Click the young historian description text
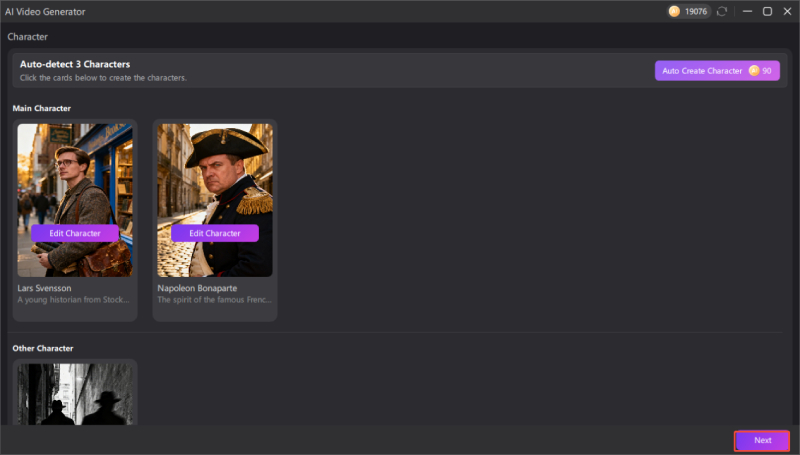Image resolution: width=800 pixels, height=455 pixels. (73, 300)
